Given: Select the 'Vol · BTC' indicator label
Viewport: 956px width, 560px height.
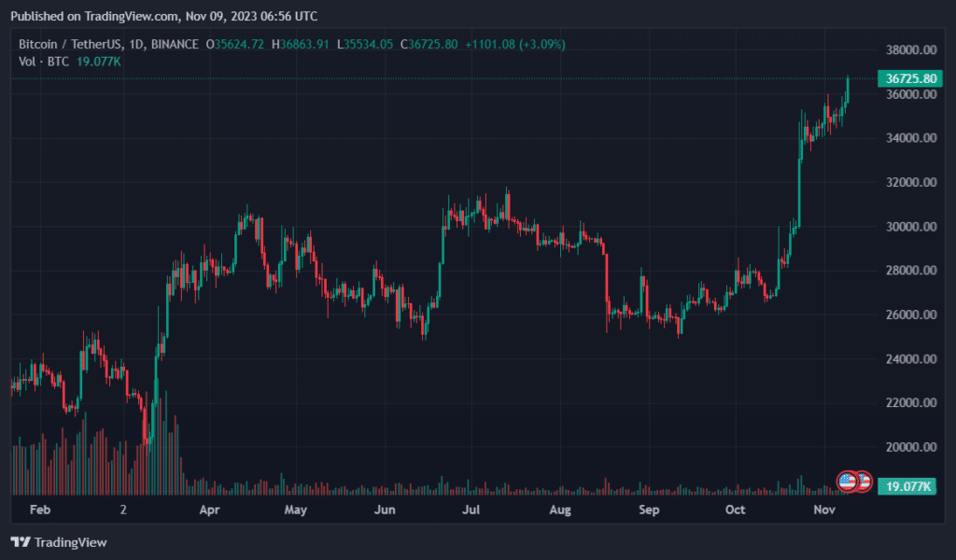Looking at the screenshot, I should [44, 62].
